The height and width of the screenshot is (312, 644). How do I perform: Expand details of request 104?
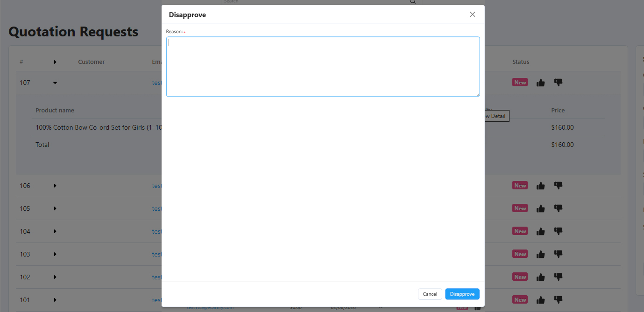(55, 231)
